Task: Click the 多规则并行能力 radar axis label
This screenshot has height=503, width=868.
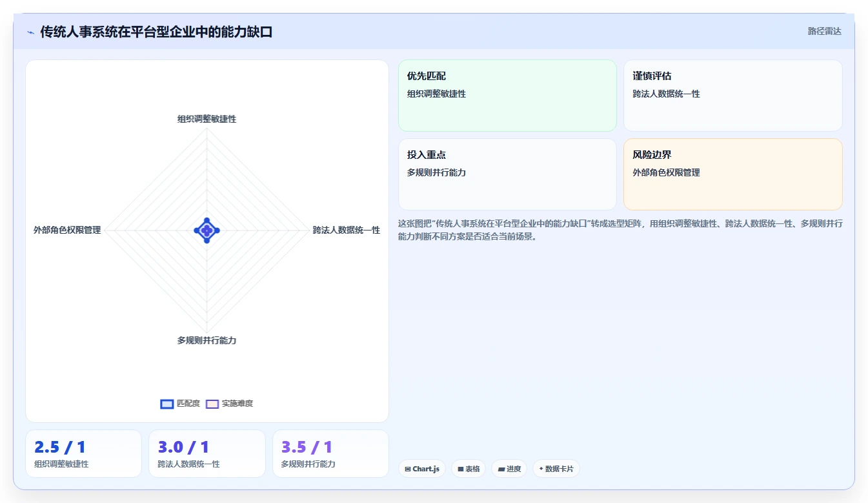Action: tap(207, 340)
